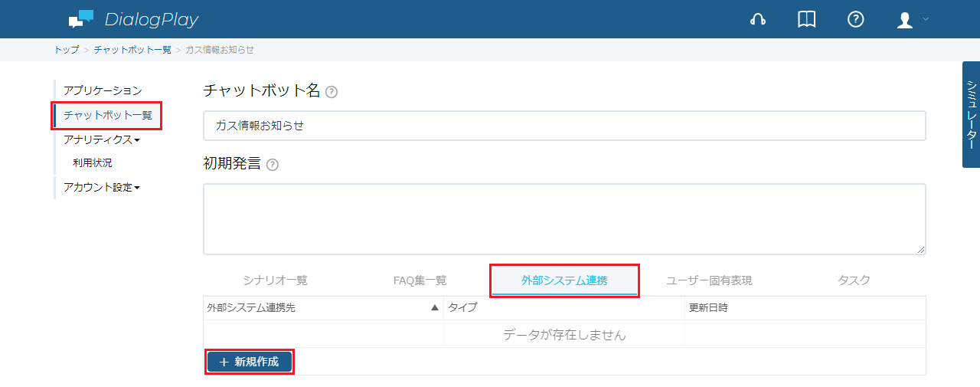Expand アナリティクス sidebar menu
Image resolution: width=980 pixels, height=387 pixels.
pyautogui.click(x=102, y=139)
